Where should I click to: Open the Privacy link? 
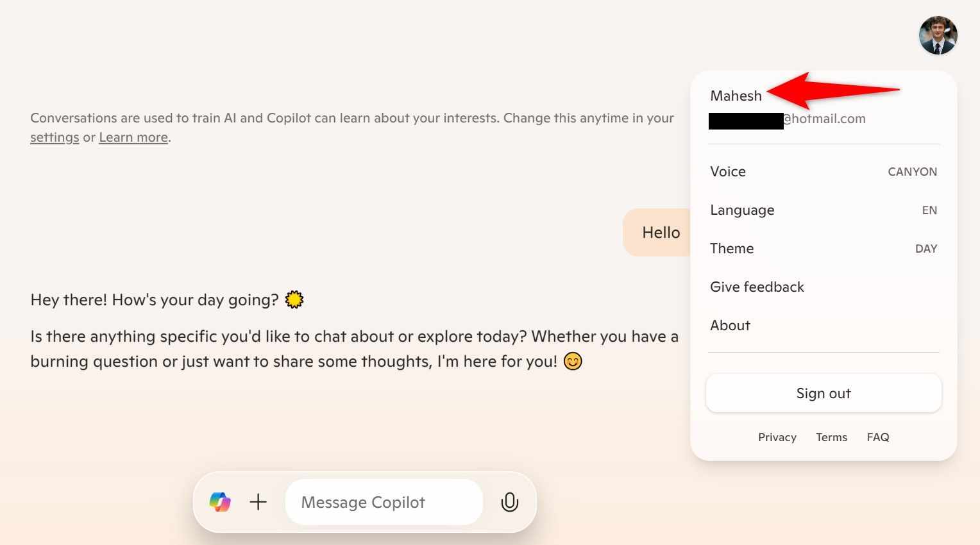click(777, 437)
